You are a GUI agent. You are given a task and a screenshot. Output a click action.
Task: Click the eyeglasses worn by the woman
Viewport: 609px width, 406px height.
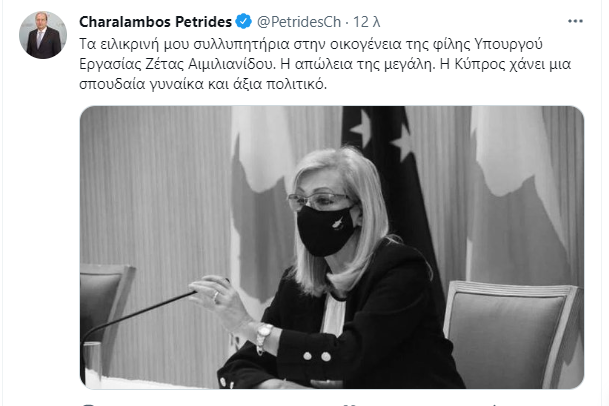[320, 201]
